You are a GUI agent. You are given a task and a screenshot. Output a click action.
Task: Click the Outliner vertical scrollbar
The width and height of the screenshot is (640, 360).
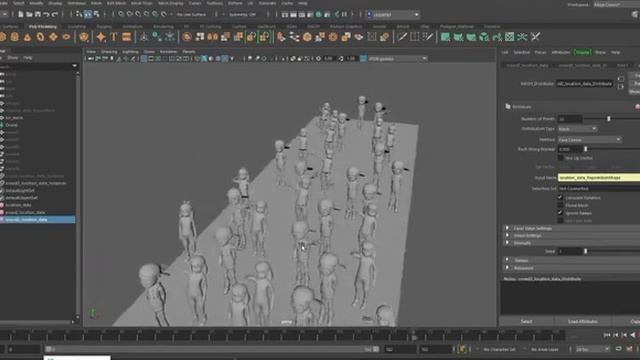(78, 194)
